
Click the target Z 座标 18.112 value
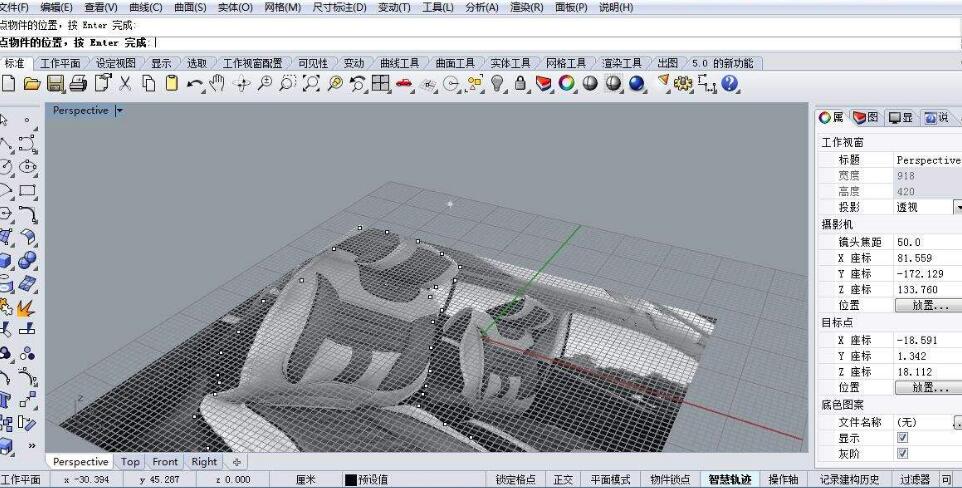pyautogui.click(x=928, y=371)
